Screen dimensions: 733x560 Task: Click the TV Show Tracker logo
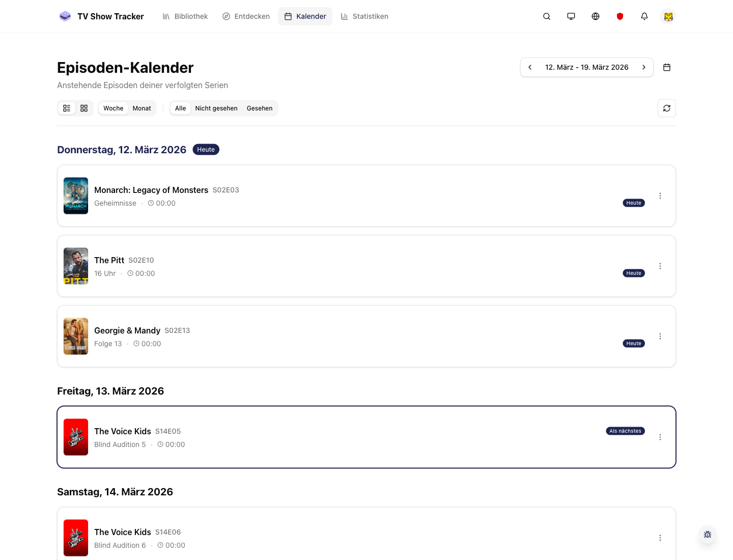[x=101, y=16]
